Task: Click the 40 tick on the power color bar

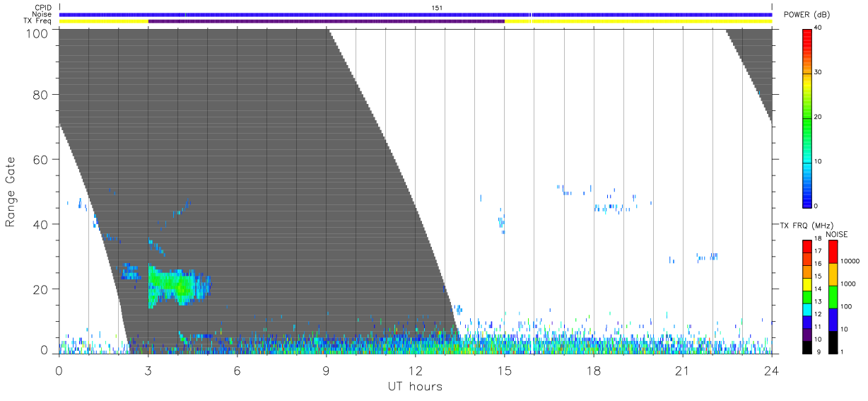Action: 819,28
